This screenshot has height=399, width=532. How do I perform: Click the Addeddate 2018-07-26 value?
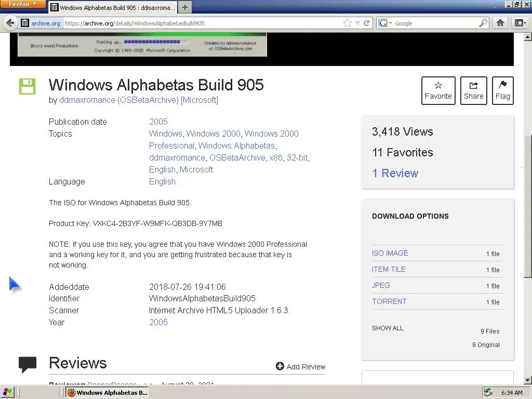[x=187, y=287]
